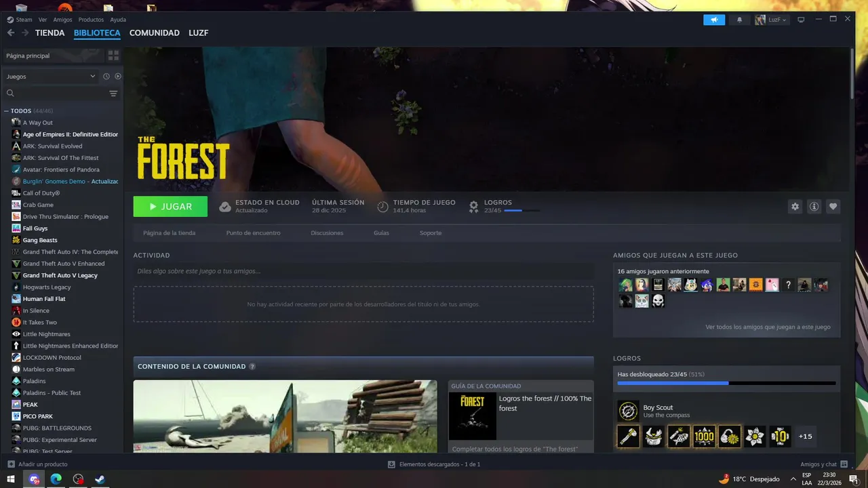Screen dimensions: 868x488
Task: Open Punto de encuentro link
Action: coord(253,233)
